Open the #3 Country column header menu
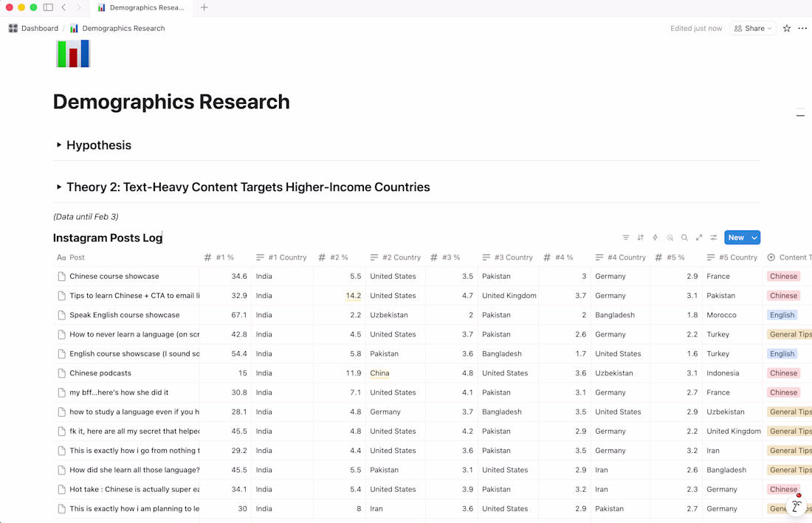Screen dimensions: 812x523 coord(508,257)
